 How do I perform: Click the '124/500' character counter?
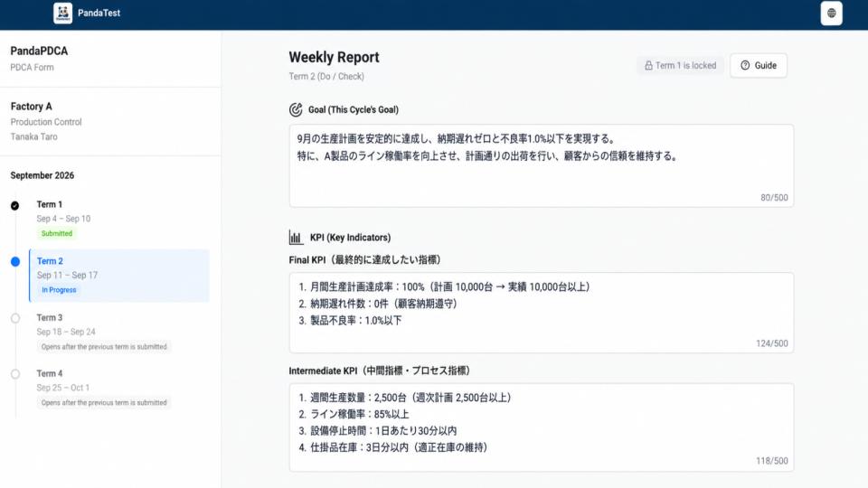(771, 343)
